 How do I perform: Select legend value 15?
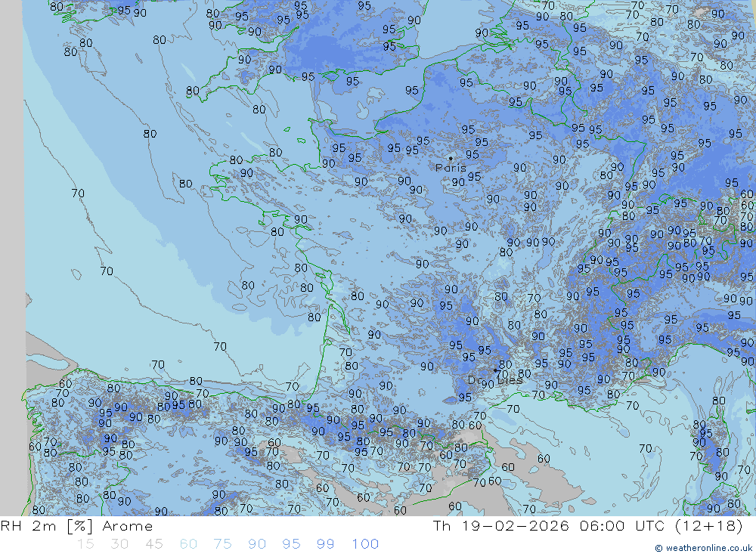[x=85, y=544]
